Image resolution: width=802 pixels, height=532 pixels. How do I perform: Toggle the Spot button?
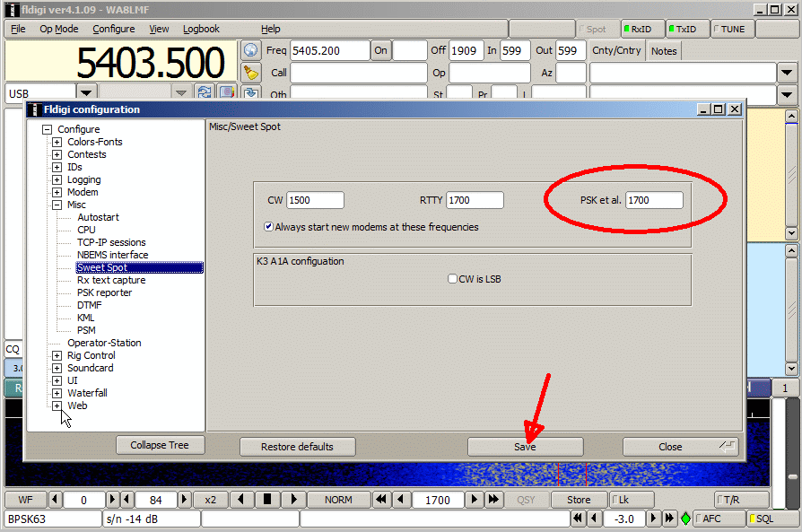point(597,30)
